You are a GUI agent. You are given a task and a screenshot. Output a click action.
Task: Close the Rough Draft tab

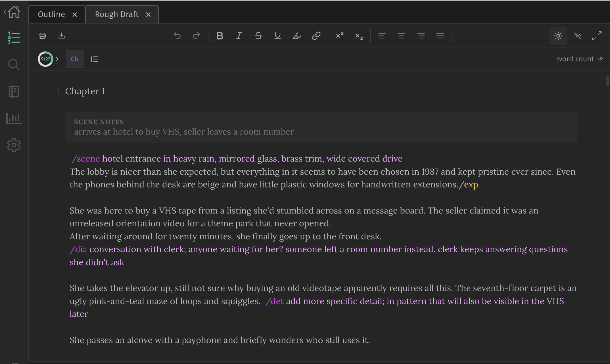coord(148,14)
